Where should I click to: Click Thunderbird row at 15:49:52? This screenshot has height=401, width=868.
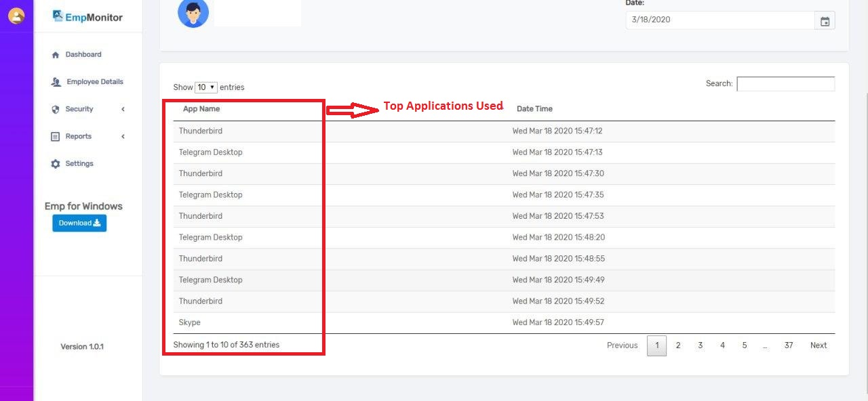tap(504, 301)
